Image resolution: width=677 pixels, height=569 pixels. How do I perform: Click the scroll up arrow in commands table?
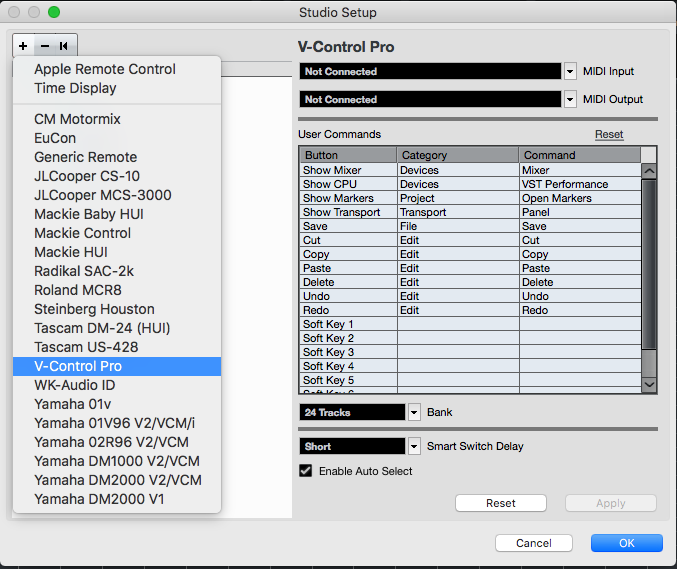click(649, 171)
